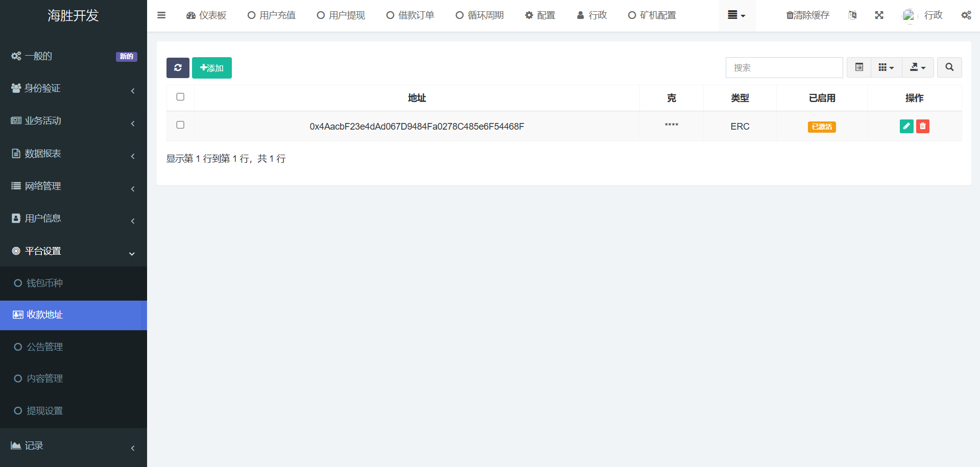This screenshot has width=980, height=467.
Task: Click 清除缓存 clear cache button
Action: (808, 15)
